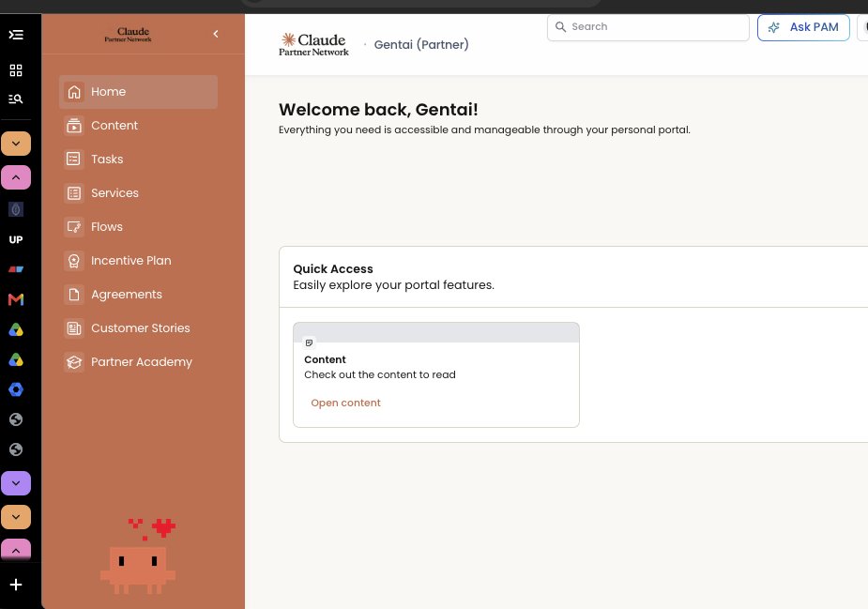Screen dimensions: 868x609
Task: Expand the upper orange chevron-down group
Action: [x=16, y=144]
